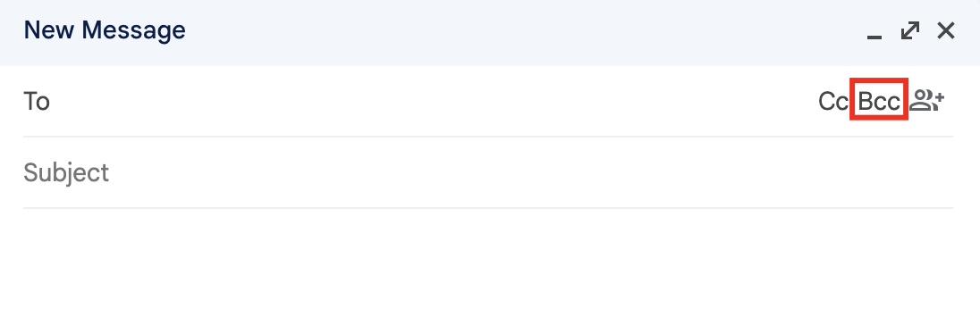Click empty space right of To label
This screenshot has height=325, width=980.
tap(431, 101)
